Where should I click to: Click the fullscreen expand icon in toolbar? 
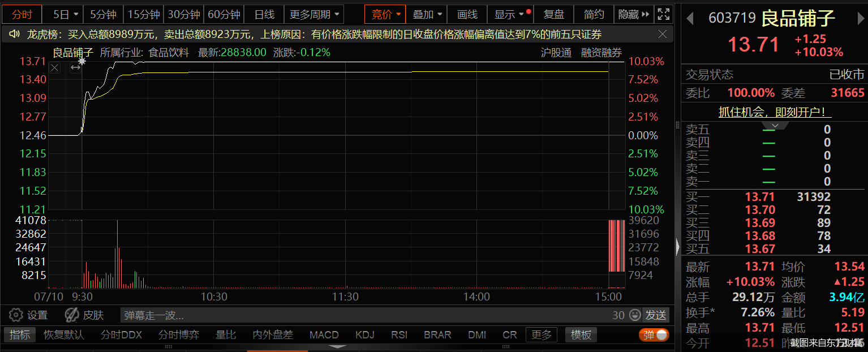click(x=664, y=14)
